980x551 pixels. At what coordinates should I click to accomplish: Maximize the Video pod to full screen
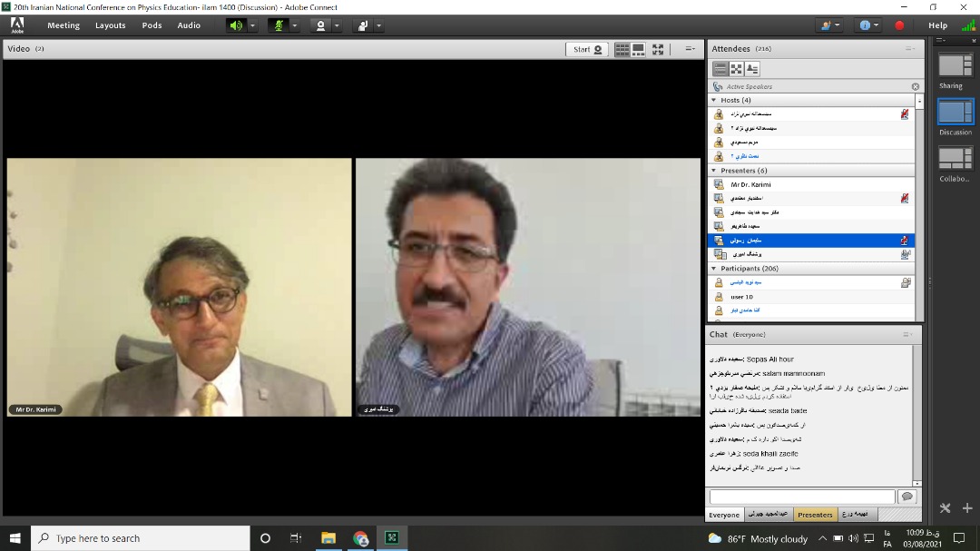point(658,49)
